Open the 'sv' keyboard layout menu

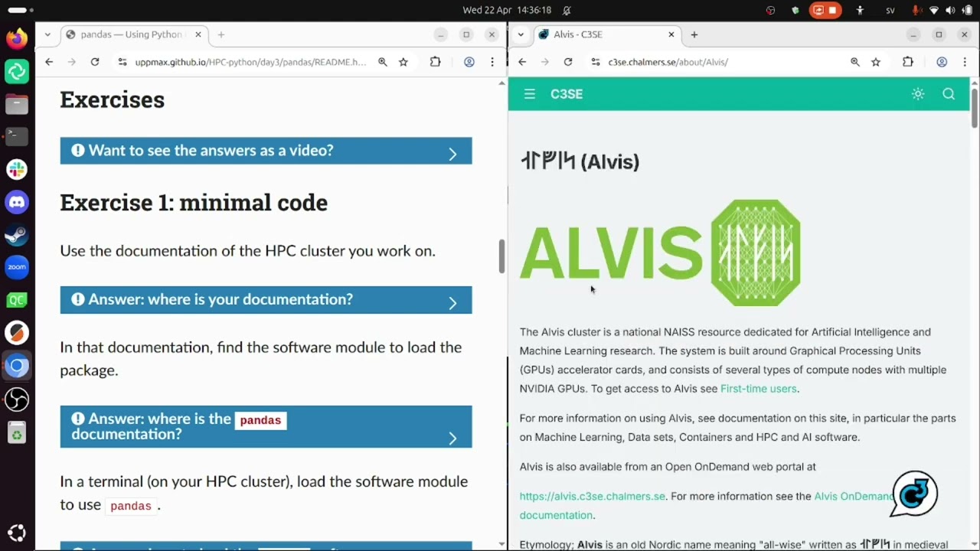click(890, 10)
